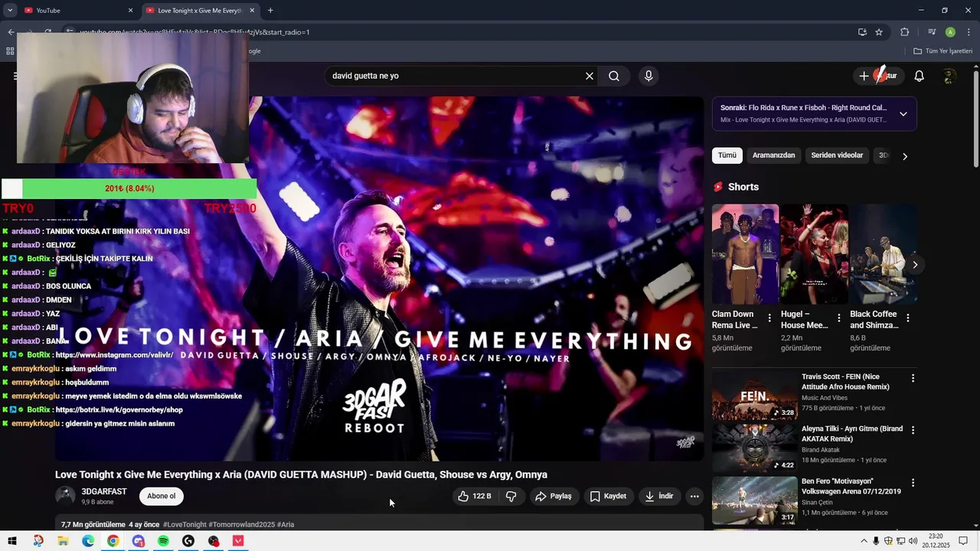Open Windows notification center icon
The height and width of the screenshot is (551, 980).
pyautogui.click(x=963, y=541)
